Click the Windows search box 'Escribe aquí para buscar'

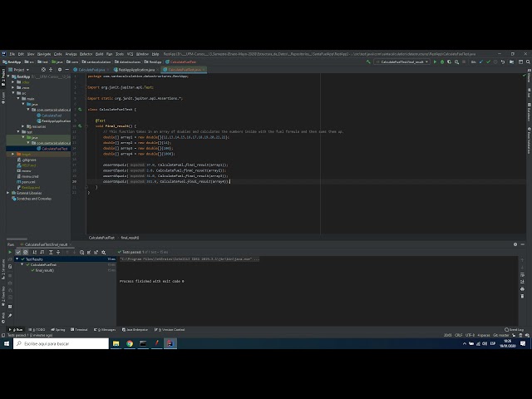click(x=61, y=343)
